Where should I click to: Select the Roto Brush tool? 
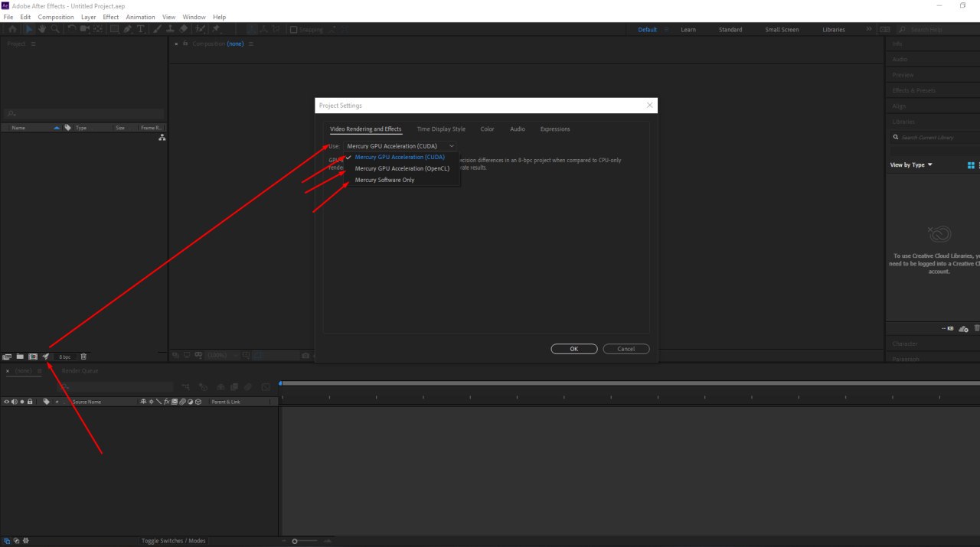tap(200, 29)
